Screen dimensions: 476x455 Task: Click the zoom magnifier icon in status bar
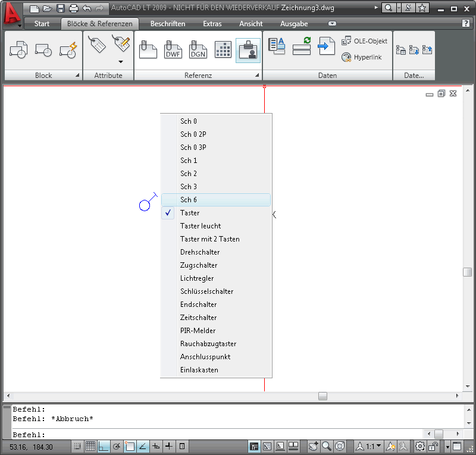tap(327, 446)
